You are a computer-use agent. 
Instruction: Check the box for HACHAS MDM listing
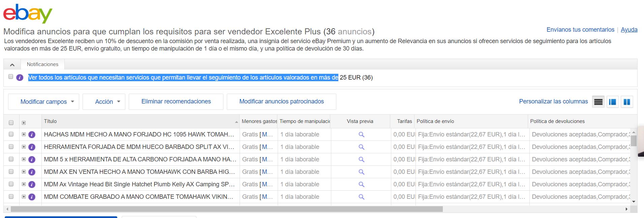tap(11, 134)
